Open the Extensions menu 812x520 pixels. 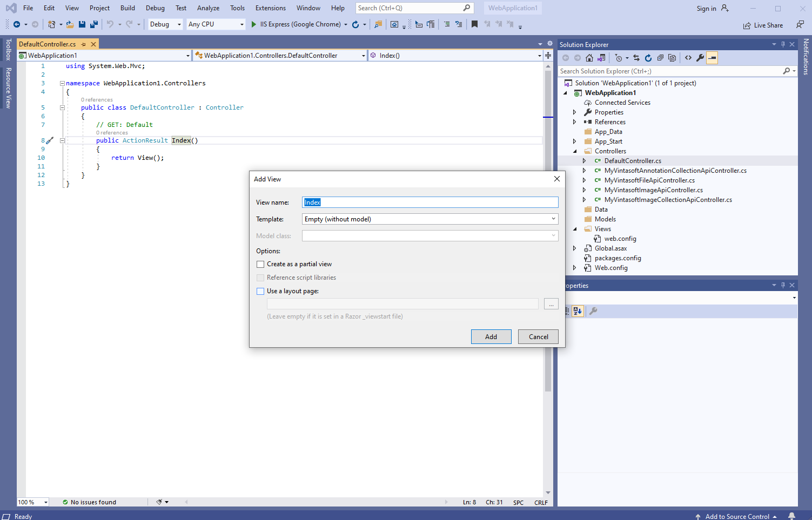[271, 8]
